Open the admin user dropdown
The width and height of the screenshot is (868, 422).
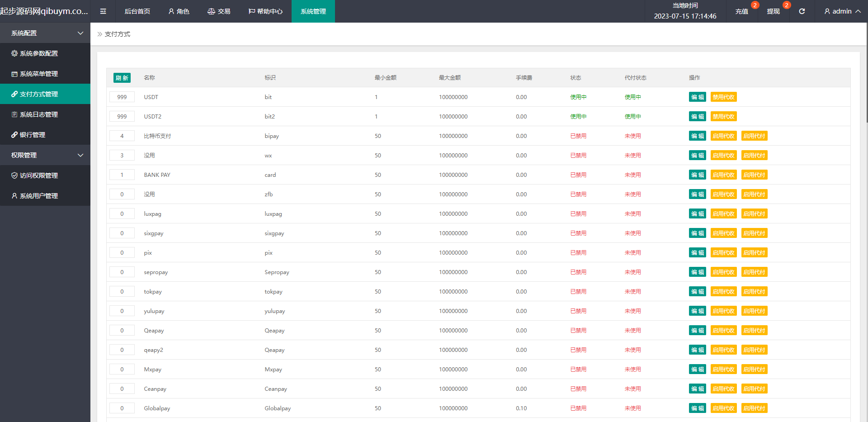pyautogui.click(x=842, y=11)
